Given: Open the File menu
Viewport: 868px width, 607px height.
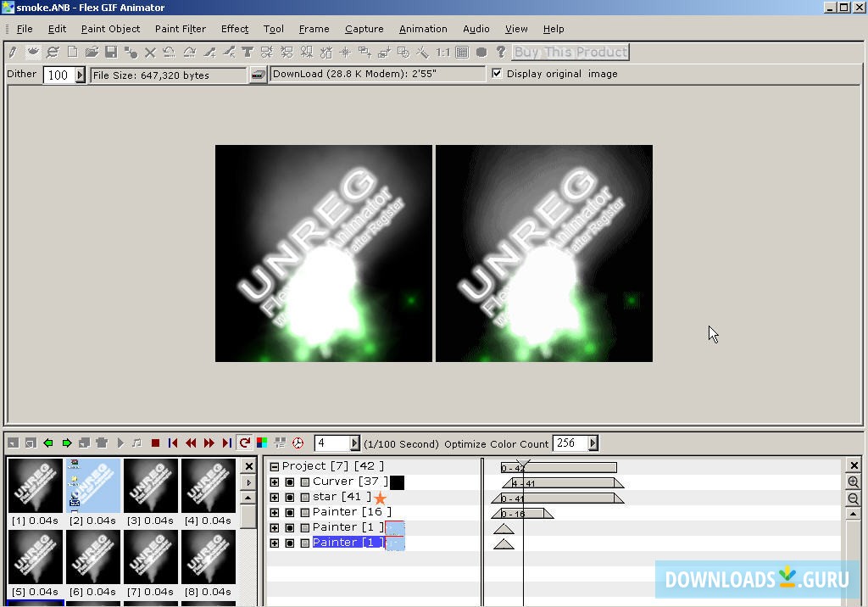Looking at the screenshot, I should click(25, 29).
